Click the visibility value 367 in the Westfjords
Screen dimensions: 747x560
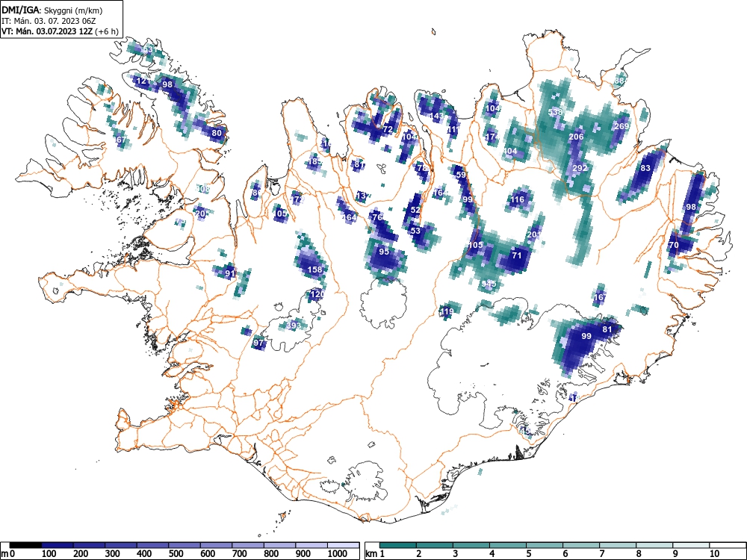120,140
